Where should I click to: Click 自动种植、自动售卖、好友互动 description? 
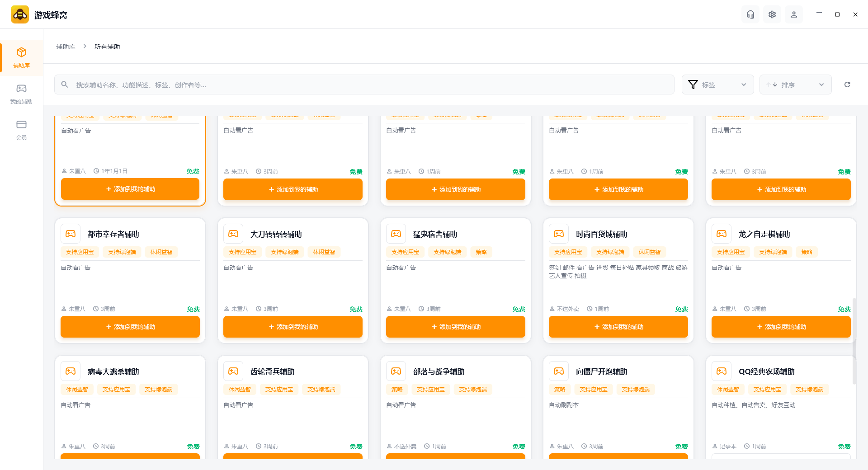(754, 405)
